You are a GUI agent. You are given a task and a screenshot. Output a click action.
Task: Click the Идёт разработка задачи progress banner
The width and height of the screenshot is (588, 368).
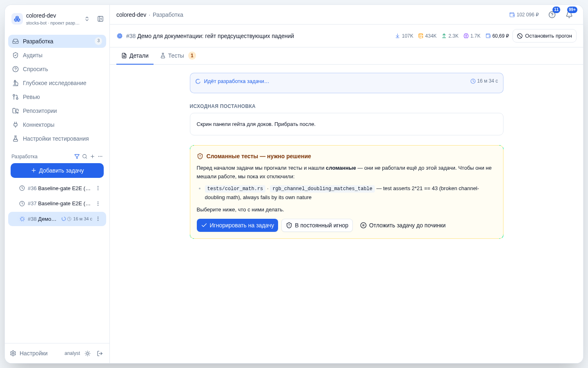346,83
